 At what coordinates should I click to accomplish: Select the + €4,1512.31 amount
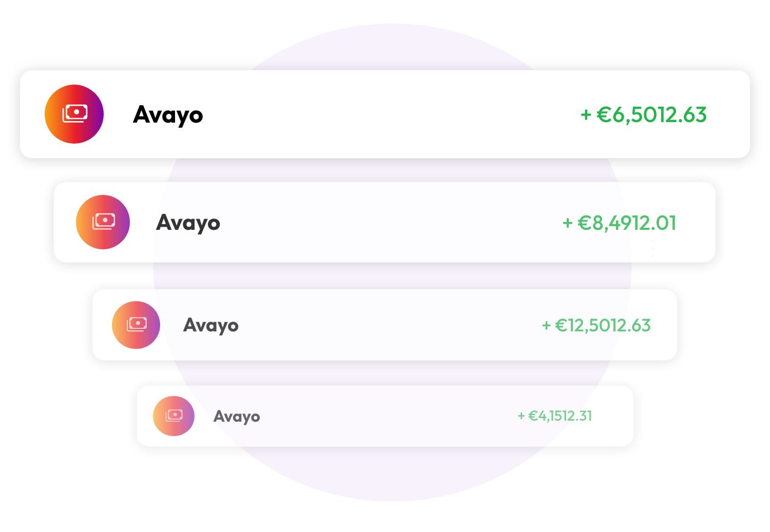click(555, 416)
